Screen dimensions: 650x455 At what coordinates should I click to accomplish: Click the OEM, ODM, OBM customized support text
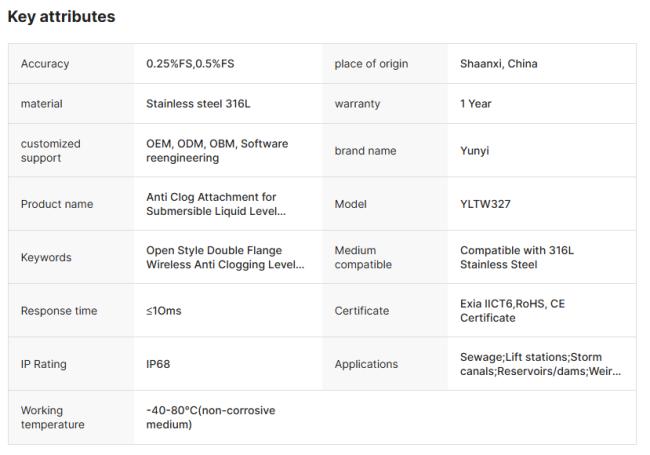coord(217,151)
